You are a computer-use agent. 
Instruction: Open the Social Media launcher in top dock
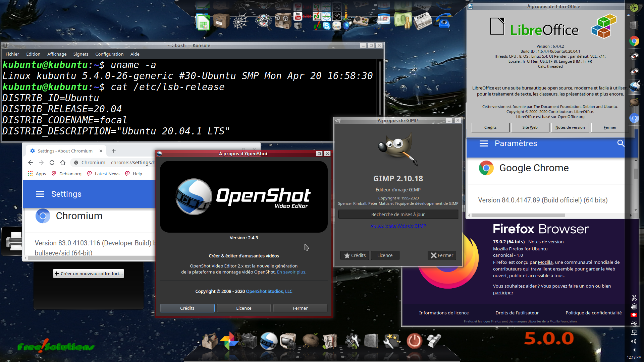264,21
